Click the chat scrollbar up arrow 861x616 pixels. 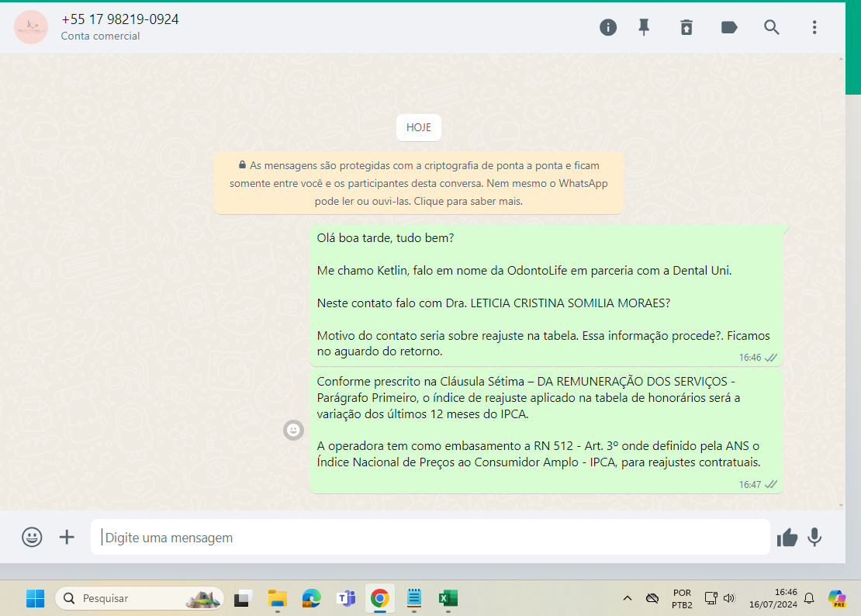[842, 58]
